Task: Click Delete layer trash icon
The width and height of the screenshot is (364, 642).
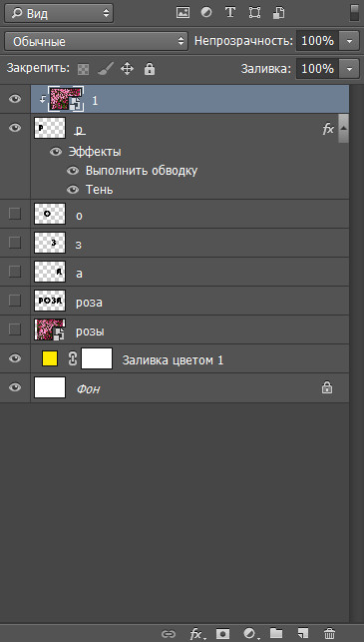Action: (329, 633)
